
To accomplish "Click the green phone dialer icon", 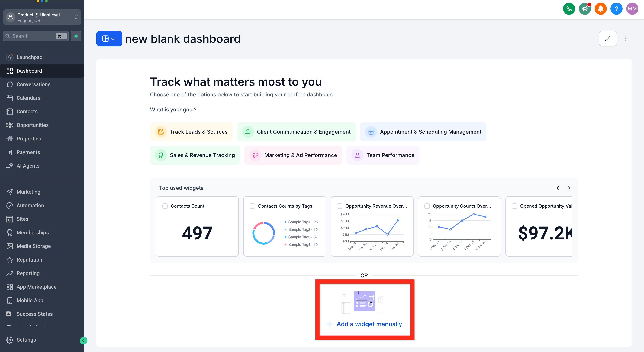I will tap(569, 9).
